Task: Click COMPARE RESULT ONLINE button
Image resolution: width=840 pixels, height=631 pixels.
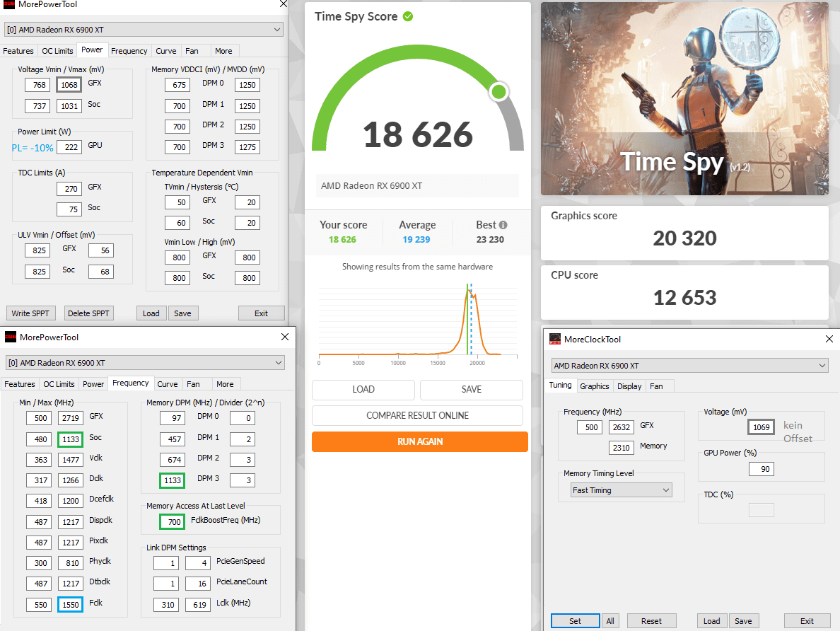Action: (417, 415)
